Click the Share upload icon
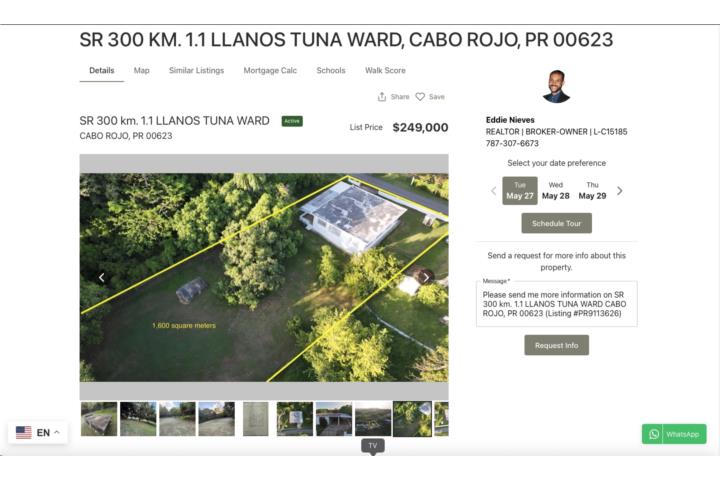Image resolution: width=720 pixels, height=480 pixels. click(382, 96)
